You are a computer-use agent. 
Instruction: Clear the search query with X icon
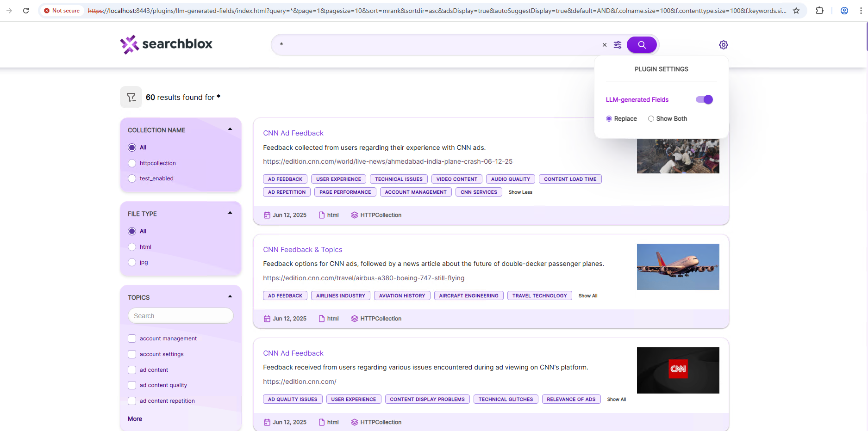[x=604, y=45]
